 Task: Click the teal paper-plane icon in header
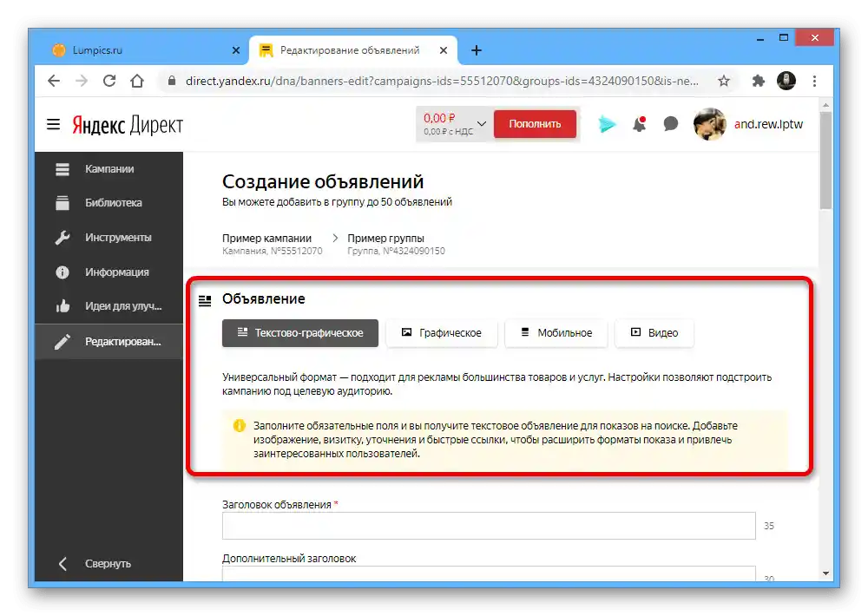tap(608, 124)
